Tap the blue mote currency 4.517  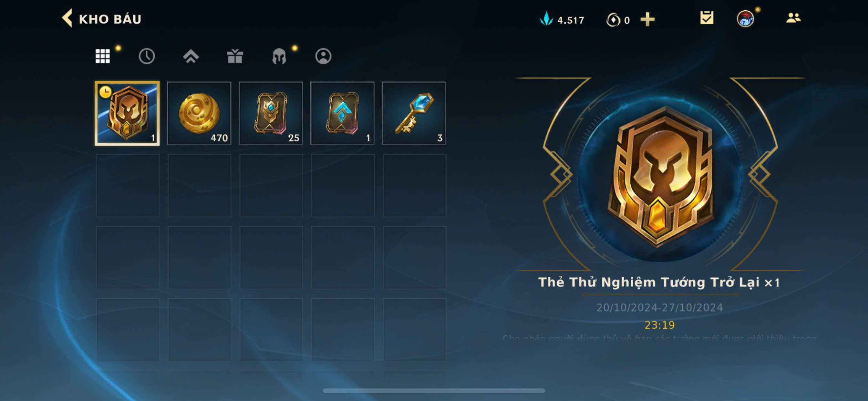point(562,20)
